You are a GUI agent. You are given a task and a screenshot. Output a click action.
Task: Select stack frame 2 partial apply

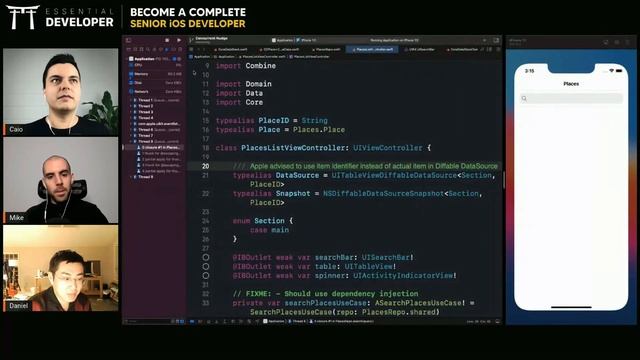(159, 159)
